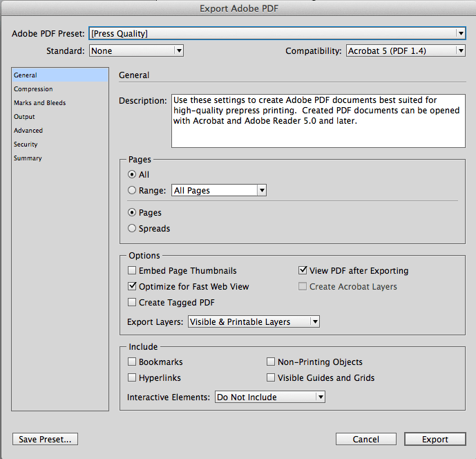The height and width of the screenshot is (459, 476).
Task: Uncheck Optimize for Fast Web View
Action: pyautogui.click(x=132, y=286)
